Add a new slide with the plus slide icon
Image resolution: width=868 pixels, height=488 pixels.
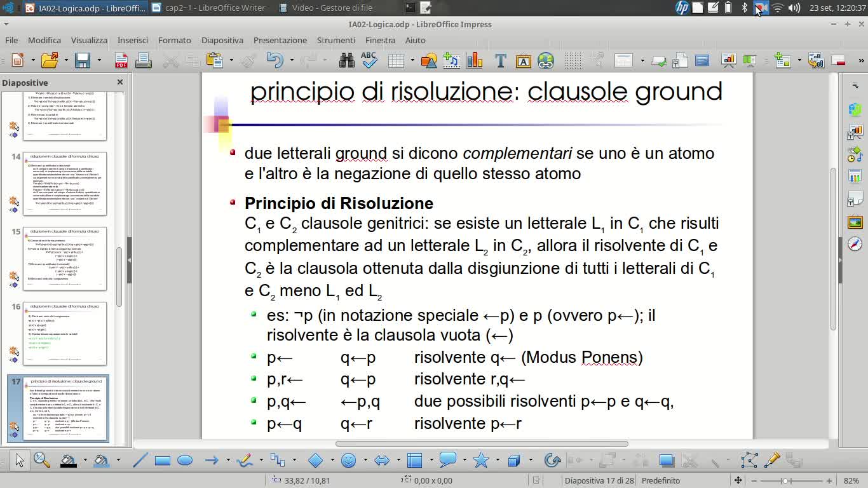(782, 60)
